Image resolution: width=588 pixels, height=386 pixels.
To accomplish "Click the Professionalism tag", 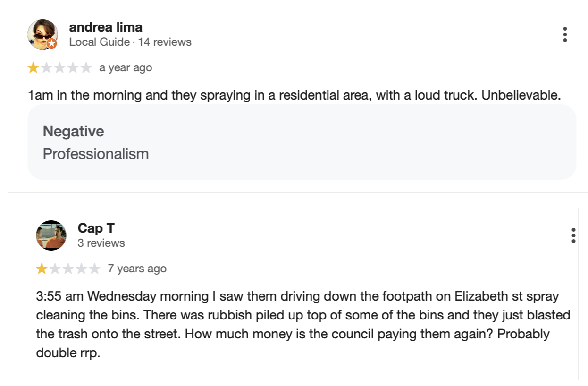I will tap(96, 154).
